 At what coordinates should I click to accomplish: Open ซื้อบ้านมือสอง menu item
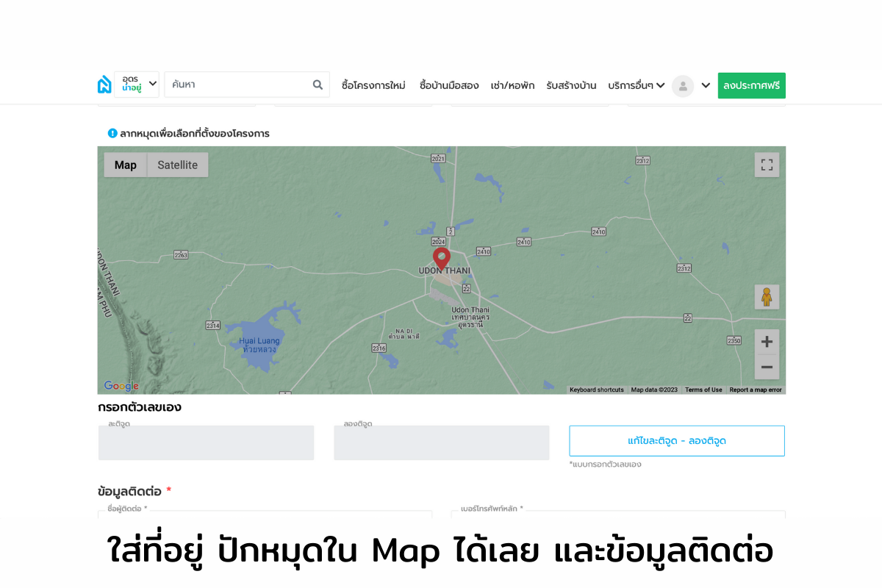click(x=449, y=85)
